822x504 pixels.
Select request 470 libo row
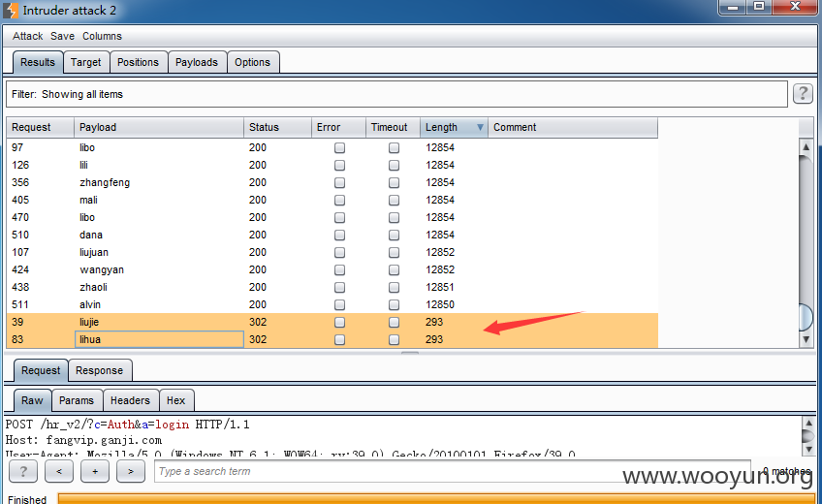point(332,217)
